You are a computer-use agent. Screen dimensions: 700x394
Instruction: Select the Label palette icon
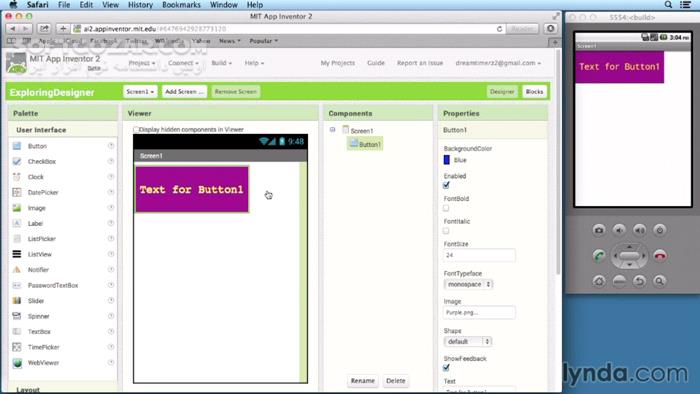click(17, 223)
